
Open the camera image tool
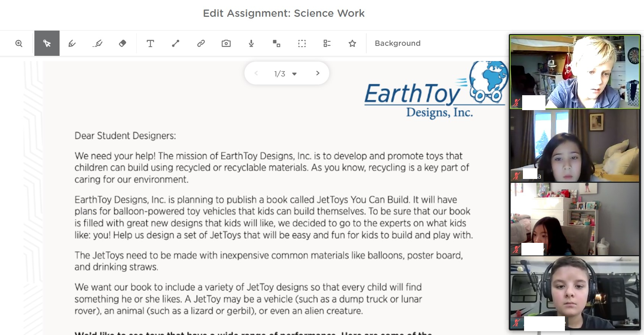point(226,44)
